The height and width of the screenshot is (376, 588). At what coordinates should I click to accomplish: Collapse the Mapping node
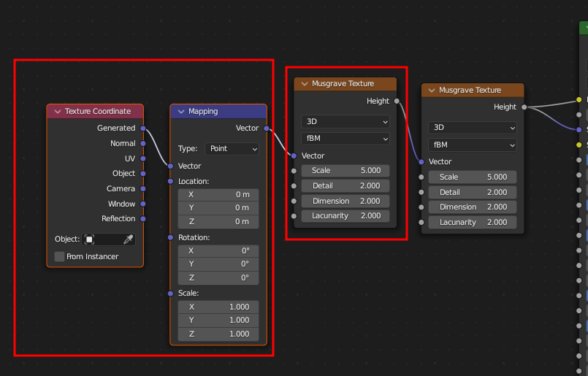181,111
